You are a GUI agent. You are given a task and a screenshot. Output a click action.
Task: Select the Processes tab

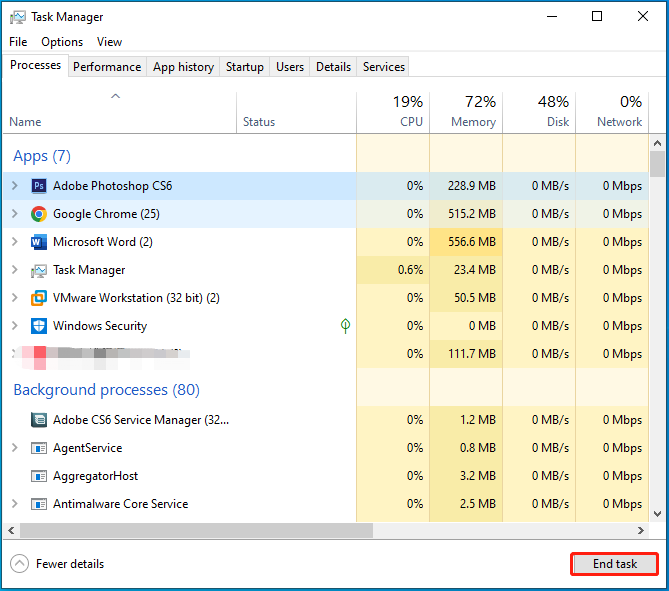(35, 65)
